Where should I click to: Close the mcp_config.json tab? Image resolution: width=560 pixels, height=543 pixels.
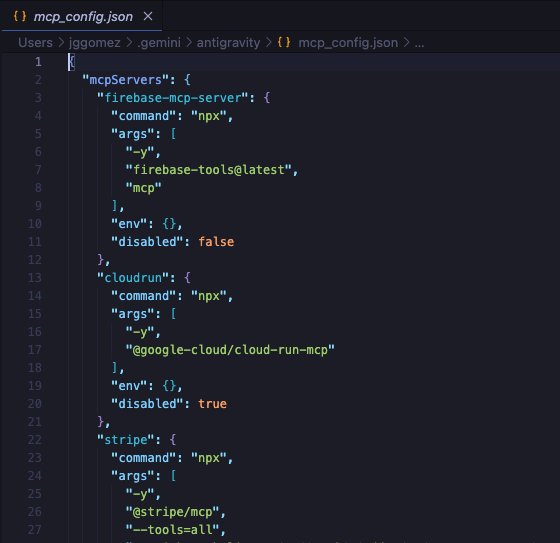pyautogui.click(x=148, y=16)
